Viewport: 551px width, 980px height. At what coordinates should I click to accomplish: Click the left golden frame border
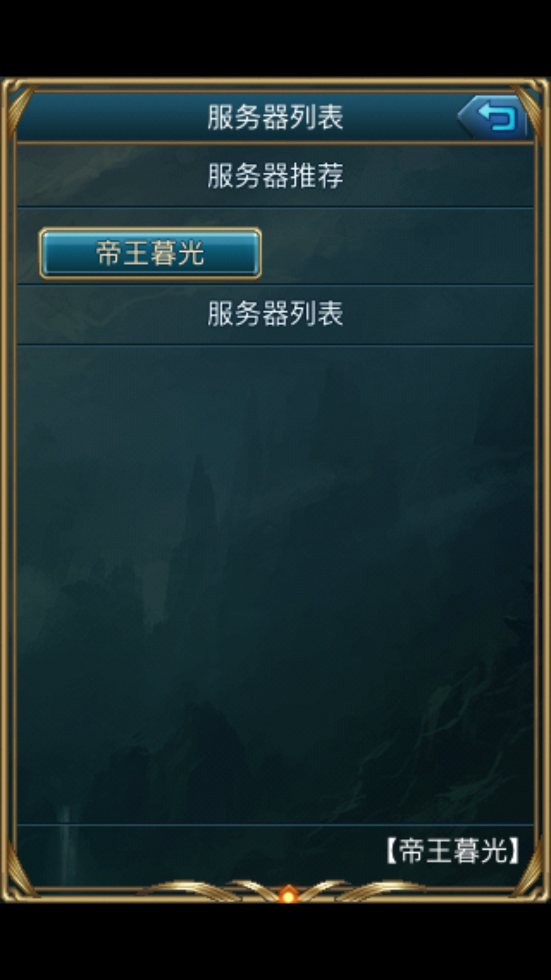(8, 488)
